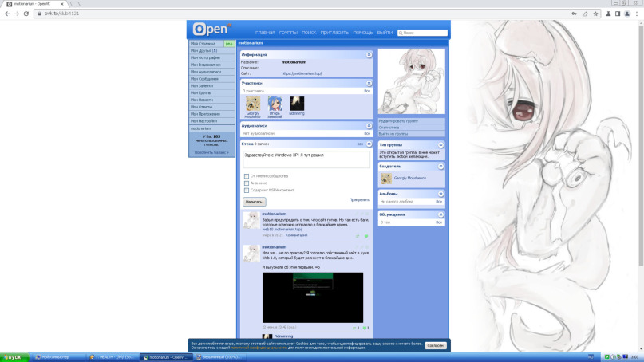
Task: Collapse the Альбомы section
Action: pyautogui.click(x=441, y=193)
